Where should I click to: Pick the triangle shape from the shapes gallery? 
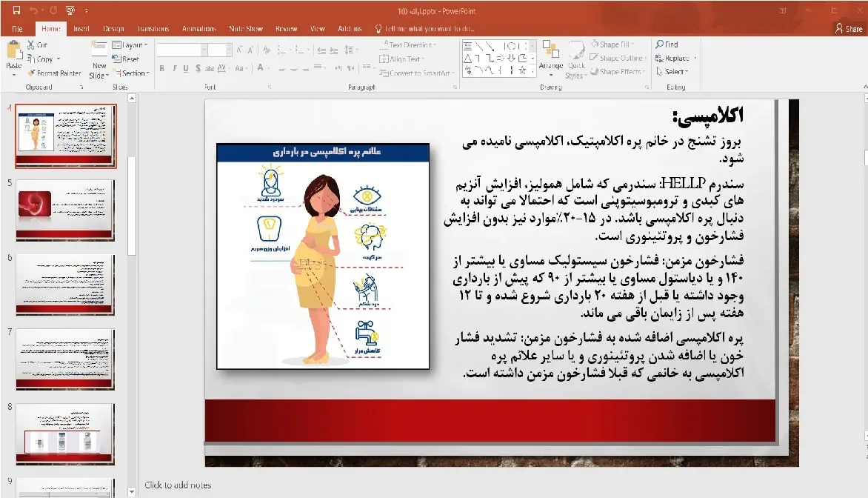[468, 58]
